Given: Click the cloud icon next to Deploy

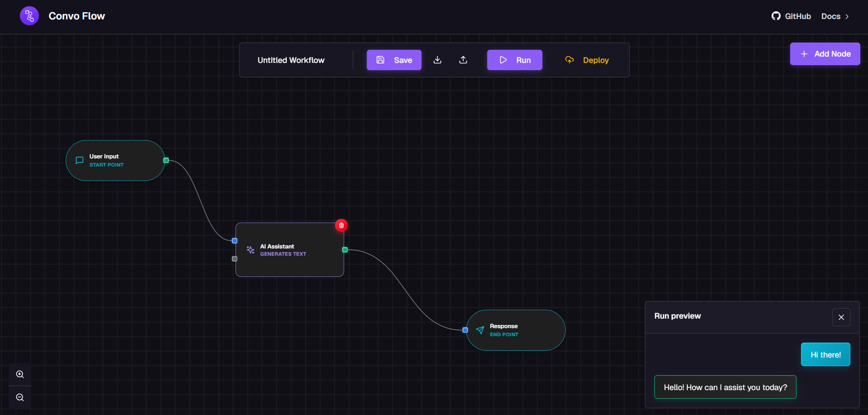Looking at the screenshot, I should click(569, 60).
